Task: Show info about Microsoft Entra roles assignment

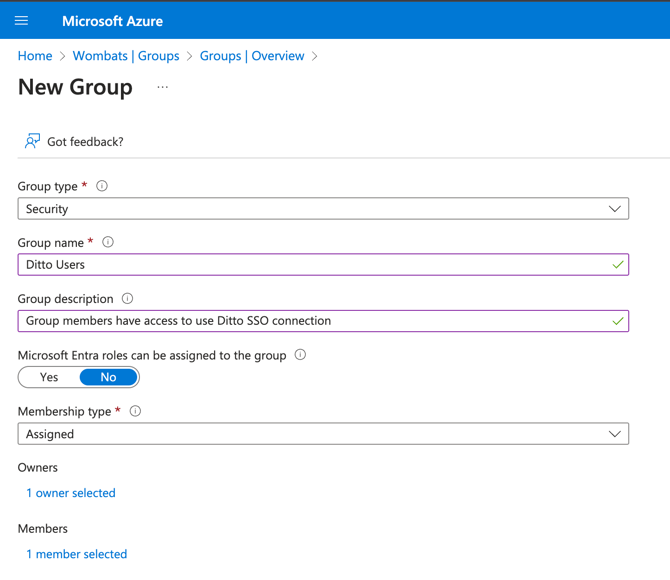Action: click(x=300, y=355)
